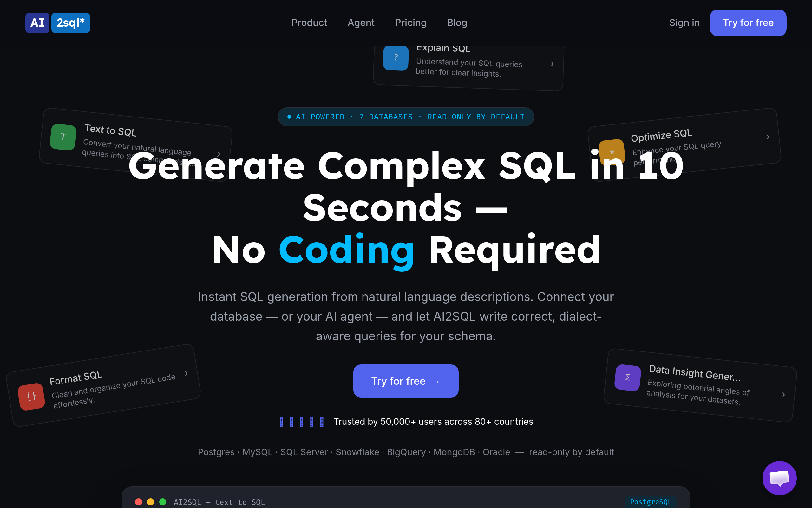Click the purple sigma Data Insight icon
The width and height of the screenshot is (812, 508).
coord(627,377)
